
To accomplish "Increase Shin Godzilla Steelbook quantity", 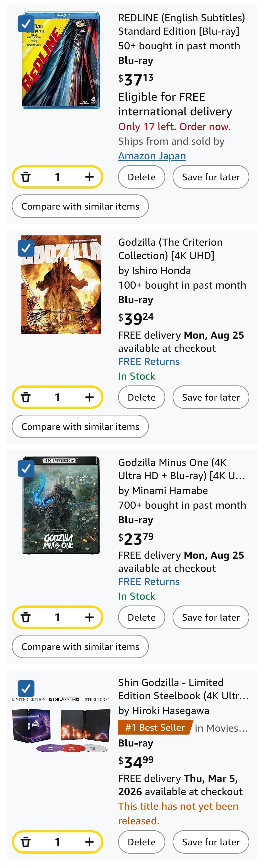I will tap(89, 842).
